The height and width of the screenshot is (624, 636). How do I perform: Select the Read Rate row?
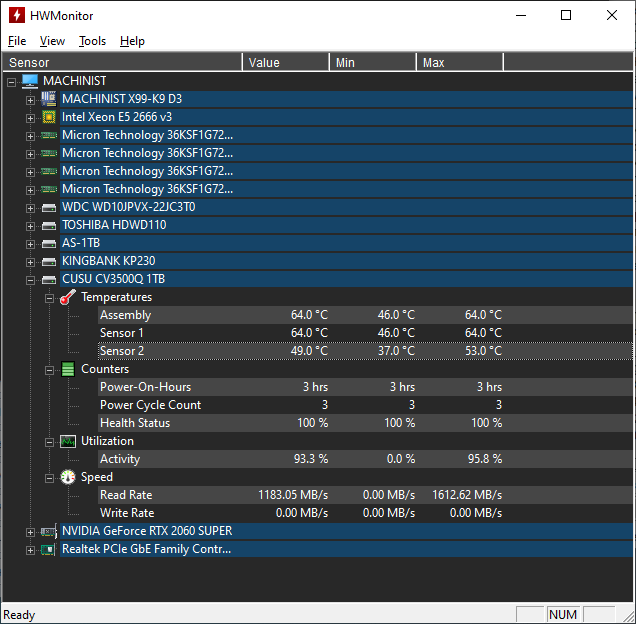point(365,495)
